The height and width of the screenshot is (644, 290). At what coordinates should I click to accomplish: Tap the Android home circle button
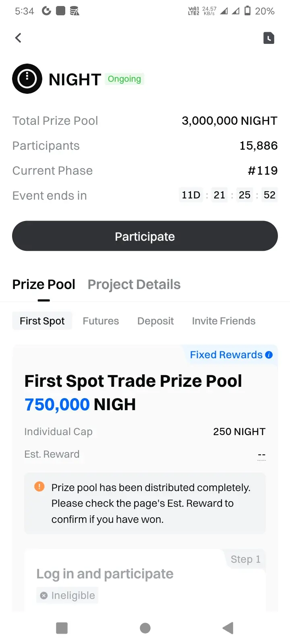[x=145, y=628]
